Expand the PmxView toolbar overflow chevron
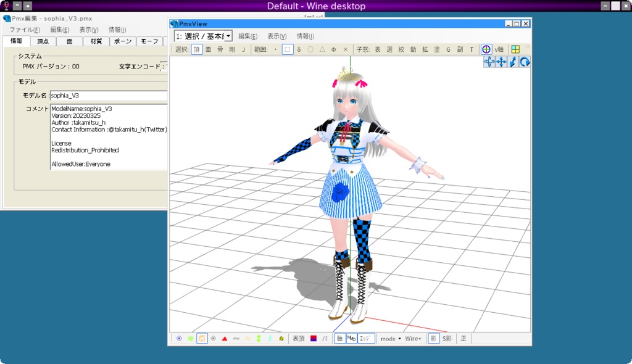The height and width of the screenshot is (364, 632). pos(527,47)
